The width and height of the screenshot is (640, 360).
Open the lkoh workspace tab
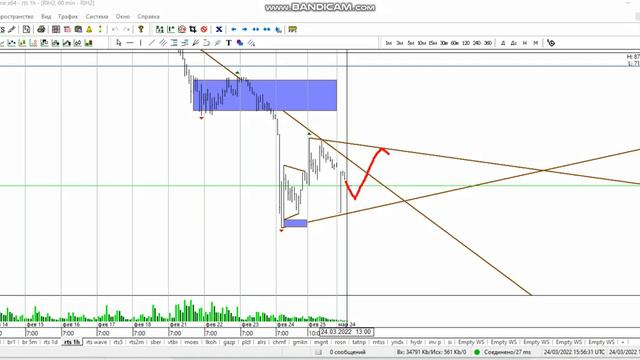tap(211, 342)
